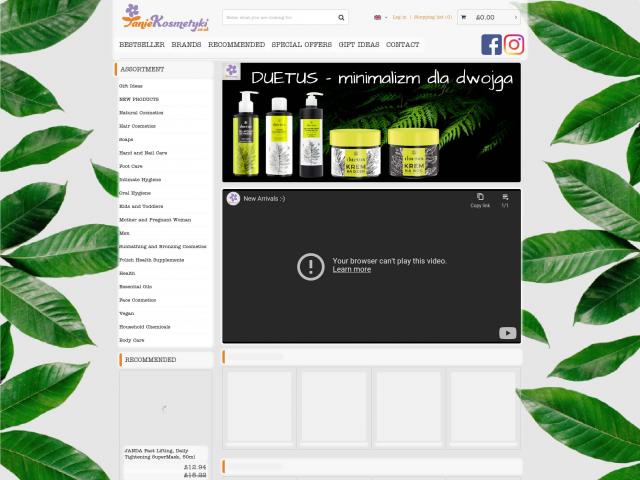Screen dimensions: 640x480
Task: Select Gift Ideas in assortment list
Action: [131, 86]
